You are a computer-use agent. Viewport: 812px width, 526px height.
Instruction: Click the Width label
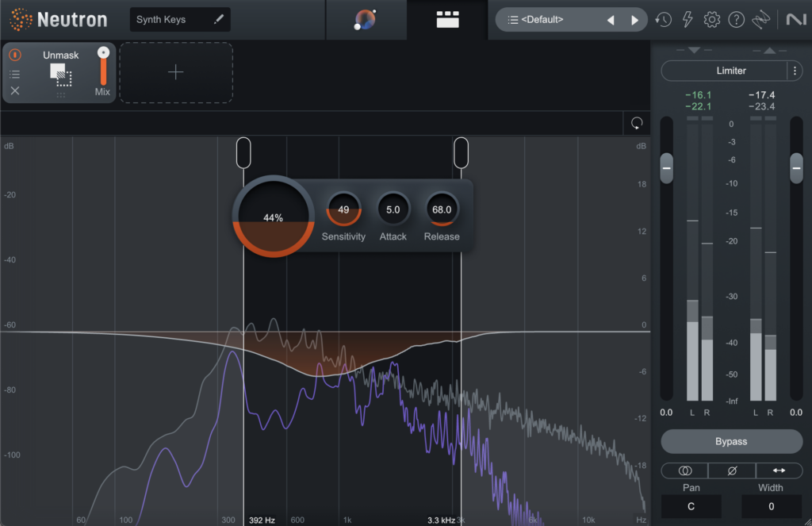tap(771, 488)
